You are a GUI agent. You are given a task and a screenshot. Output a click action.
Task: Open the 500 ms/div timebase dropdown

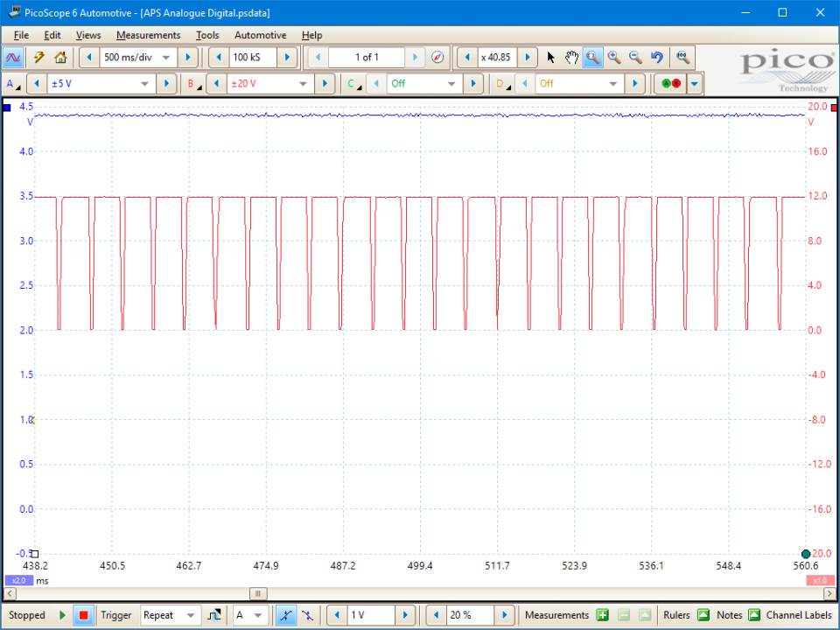tap(165, 58)
